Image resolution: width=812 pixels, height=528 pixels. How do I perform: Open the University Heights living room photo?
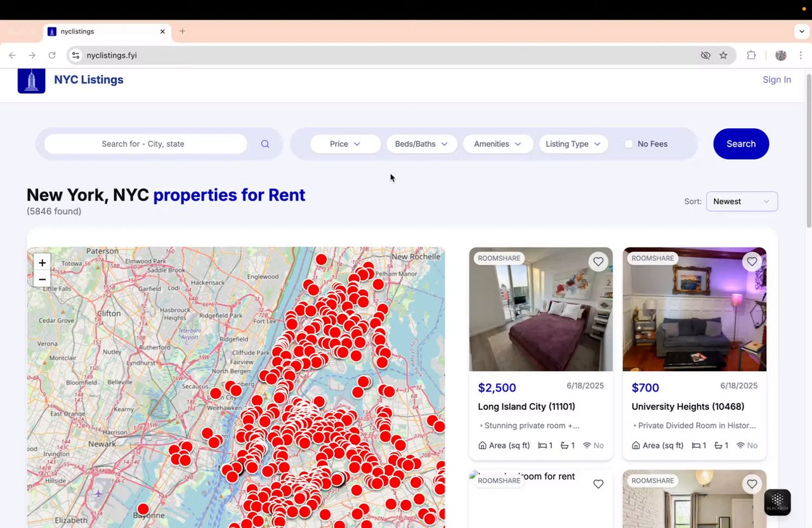coord(695,309)
